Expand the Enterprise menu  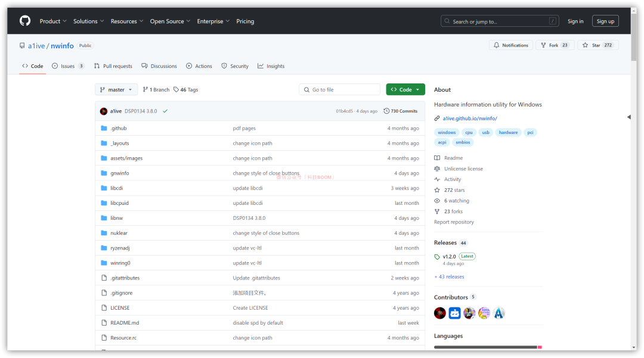point(213,21)
